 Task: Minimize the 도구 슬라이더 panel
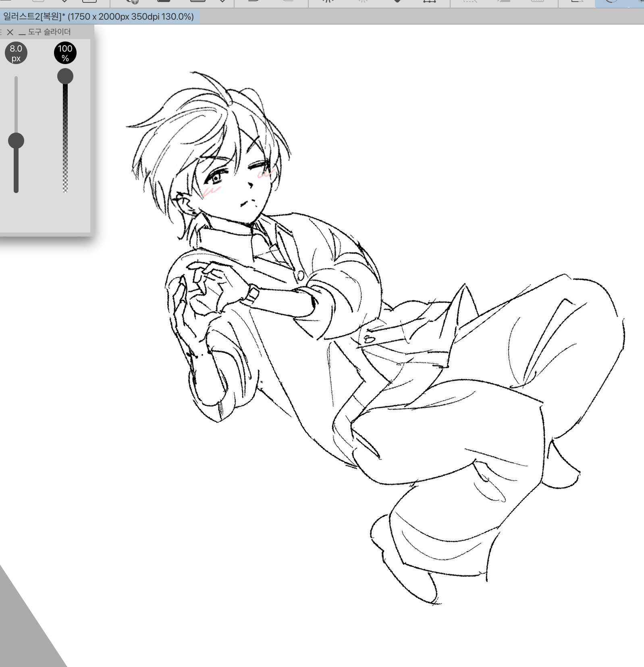(x=22, y=32)
